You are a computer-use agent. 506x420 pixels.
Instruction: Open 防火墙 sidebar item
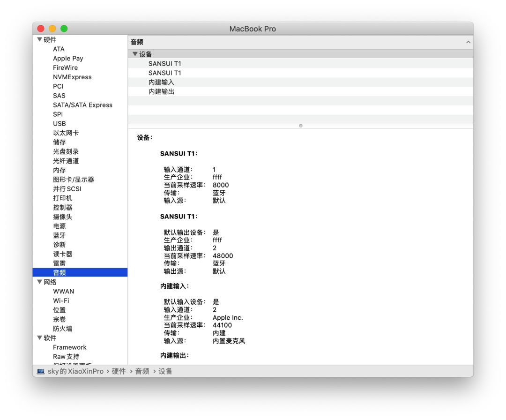click(63, 329)
